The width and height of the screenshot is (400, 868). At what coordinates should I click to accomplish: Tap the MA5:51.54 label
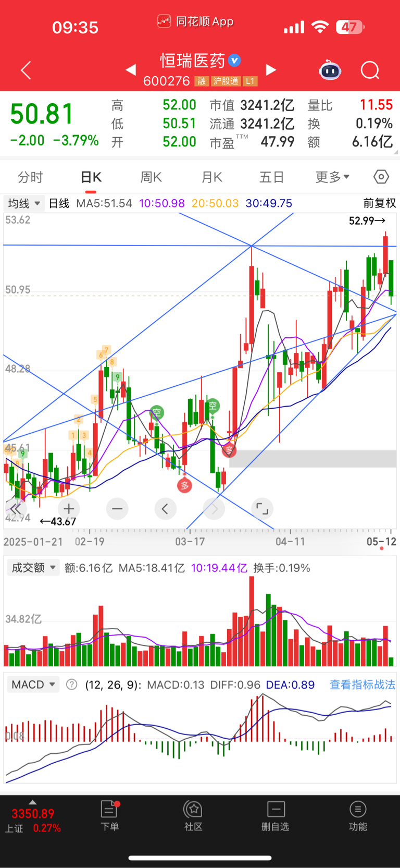[104, 203]
